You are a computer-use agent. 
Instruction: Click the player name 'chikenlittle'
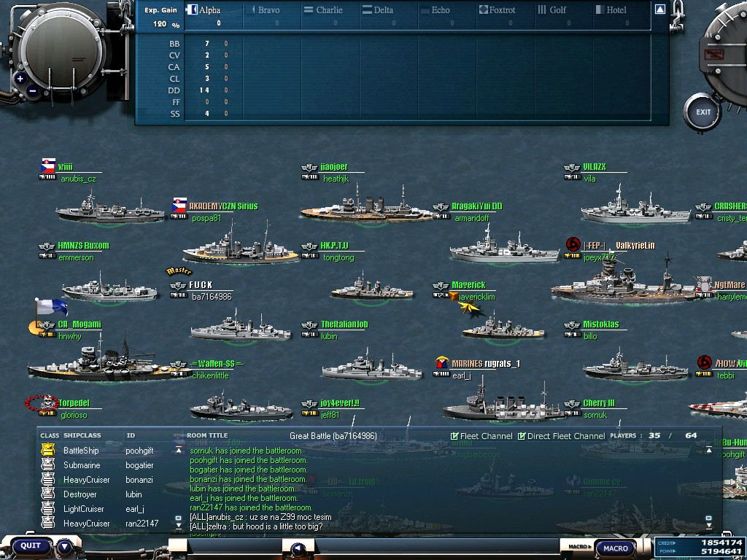211,376
